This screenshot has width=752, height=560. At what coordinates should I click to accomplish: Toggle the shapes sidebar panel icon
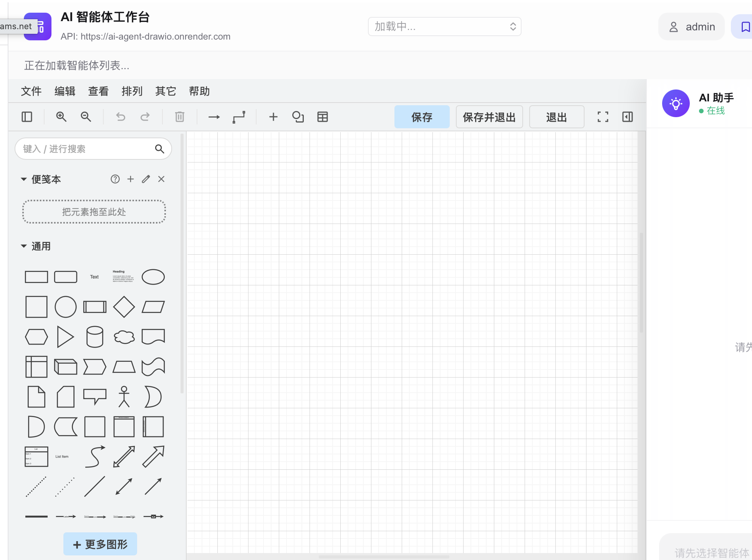[x=27, y=117]
